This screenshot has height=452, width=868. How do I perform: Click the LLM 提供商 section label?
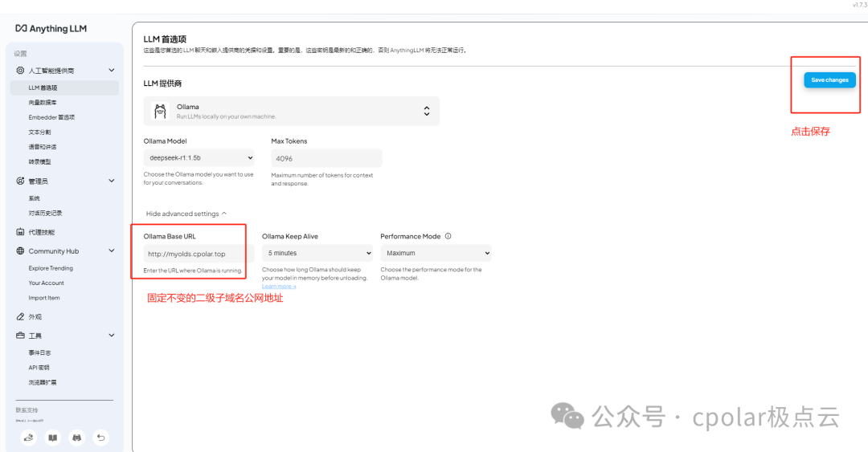162,83
